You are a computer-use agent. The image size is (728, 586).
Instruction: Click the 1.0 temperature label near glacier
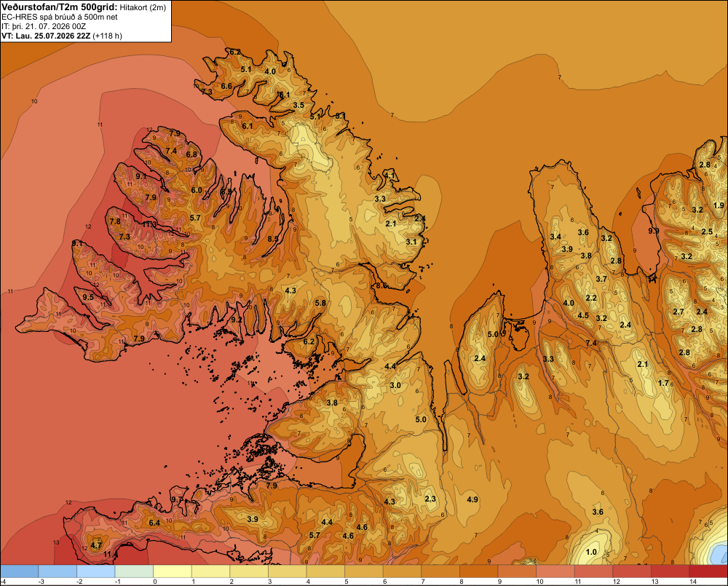coord(591,552)
